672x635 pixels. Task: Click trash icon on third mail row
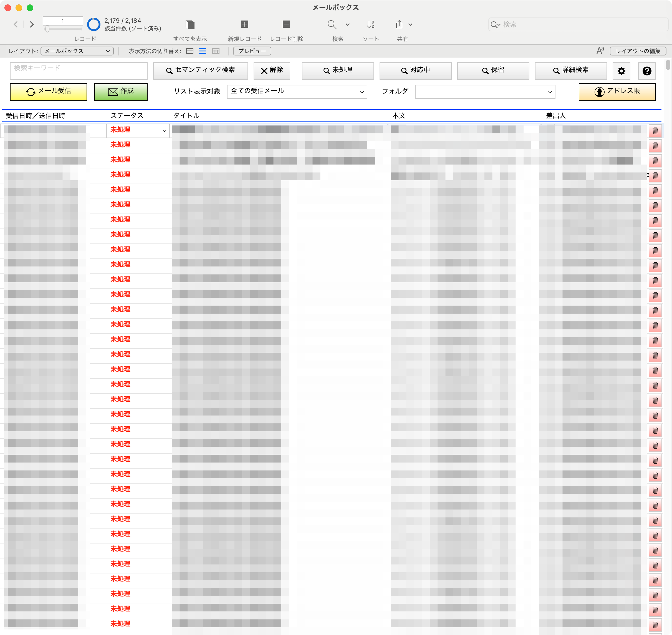tap(655, 161)
